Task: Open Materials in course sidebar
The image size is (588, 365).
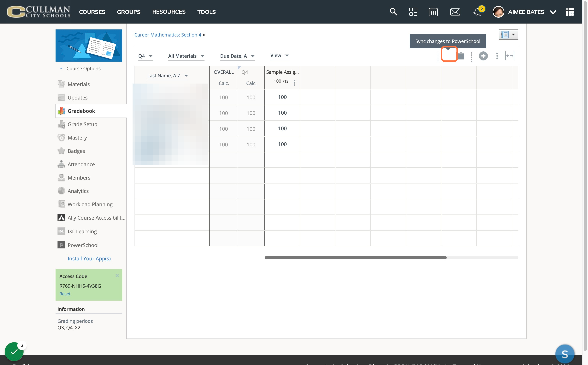Action: [x=79, y=84]
